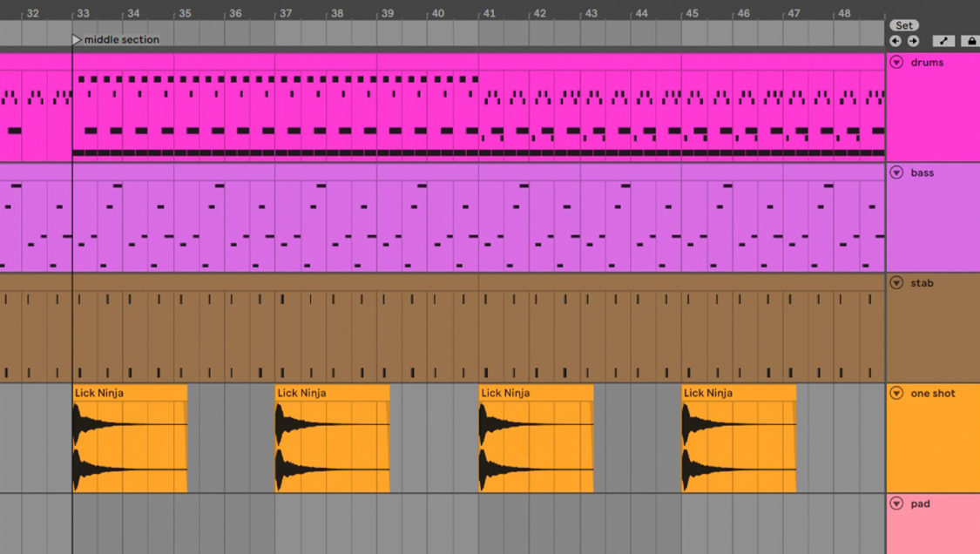Click bar 40 in the beat time ruler
Screen dimensions: 980x554
439,13
